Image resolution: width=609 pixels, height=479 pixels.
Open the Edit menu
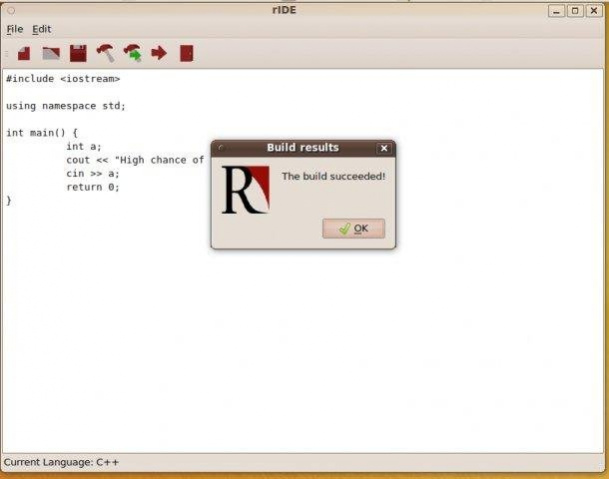click(x=42, y=29)
